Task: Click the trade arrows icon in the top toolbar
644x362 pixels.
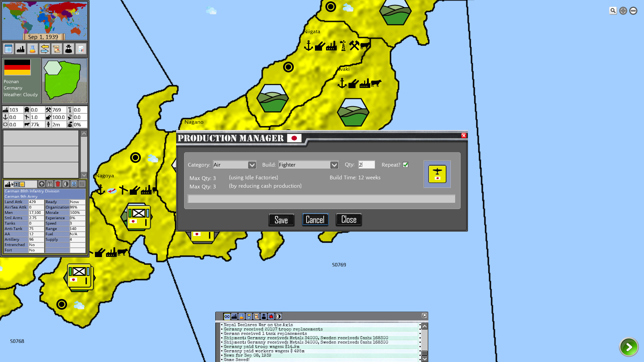Action: pyautogui.click(x=45, y=49)
